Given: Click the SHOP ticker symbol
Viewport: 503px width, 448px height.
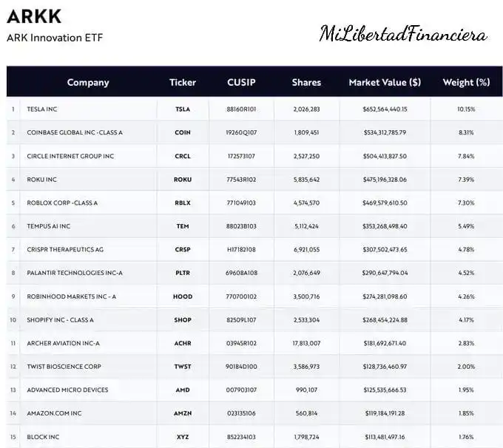Looking at the screenshot, I should click(x=183, y=320).
